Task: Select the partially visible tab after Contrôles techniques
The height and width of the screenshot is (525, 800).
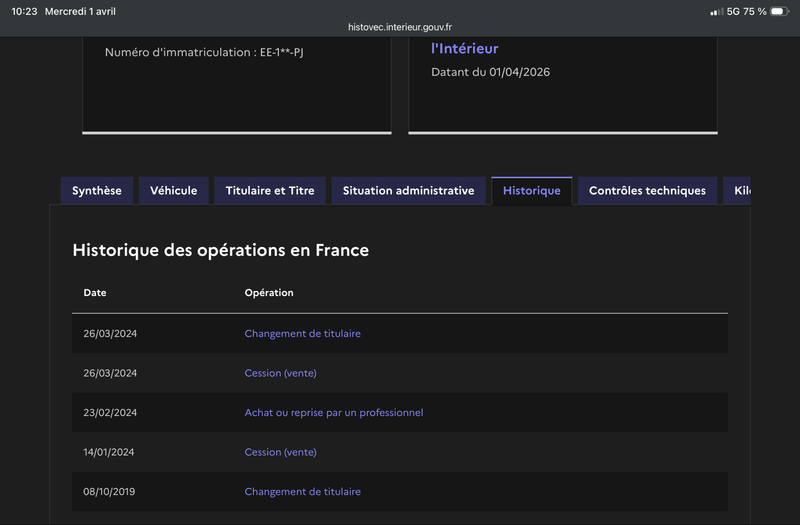Action: [739, 191]
